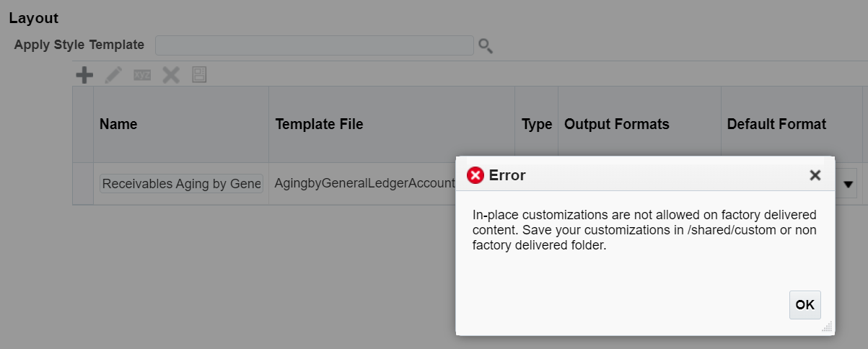The width and height of the screenshot is (868, 349).
Task: Close the Error dialog with the X
Action: click(815, 175)
